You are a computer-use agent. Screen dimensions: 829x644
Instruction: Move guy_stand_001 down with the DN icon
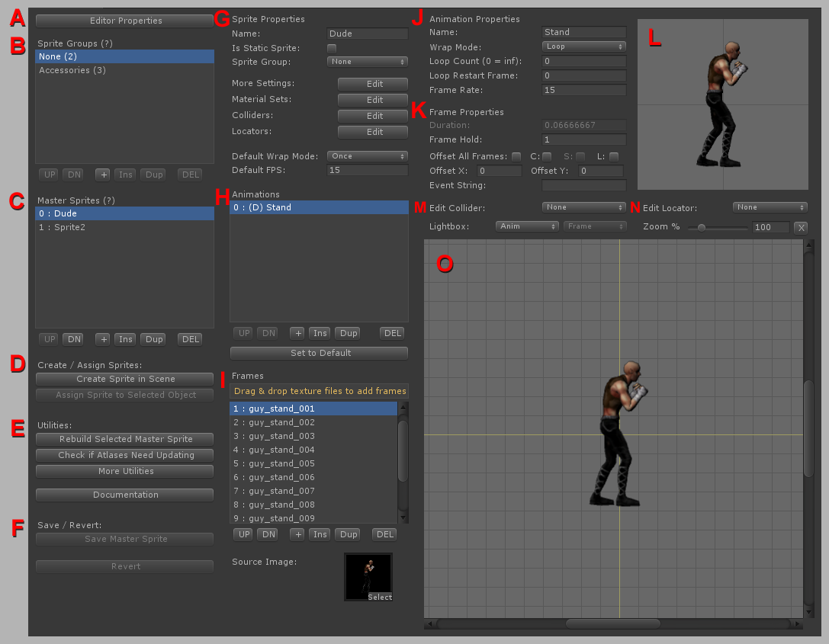[x=268, y=534]
